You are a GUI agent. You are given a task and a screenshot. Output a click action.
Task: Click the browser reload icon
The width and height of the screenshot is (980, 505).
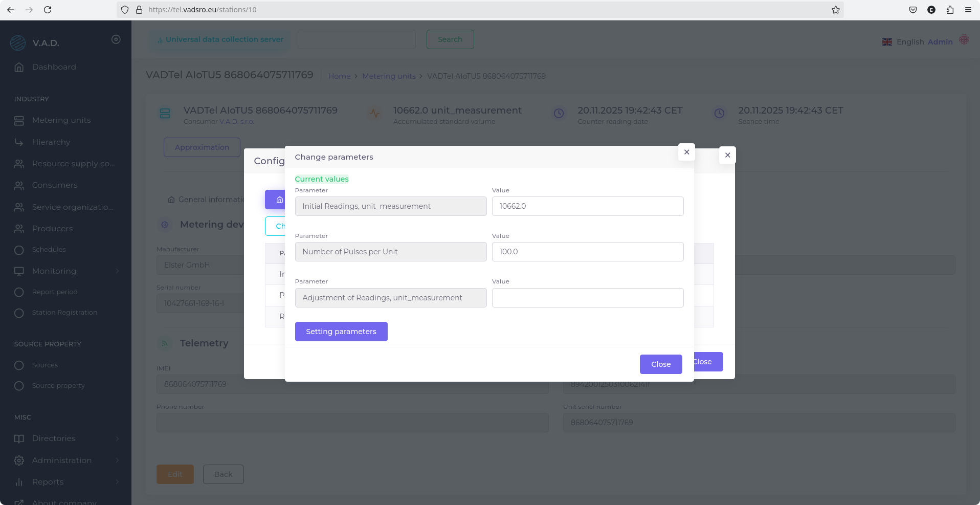[48, 10]
